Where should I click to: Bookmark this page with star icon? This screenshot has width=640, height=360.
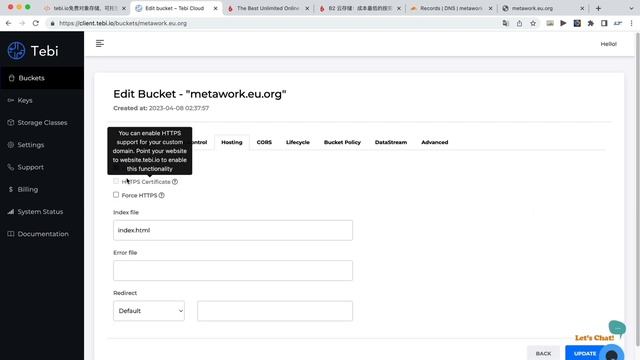(533, 23)
